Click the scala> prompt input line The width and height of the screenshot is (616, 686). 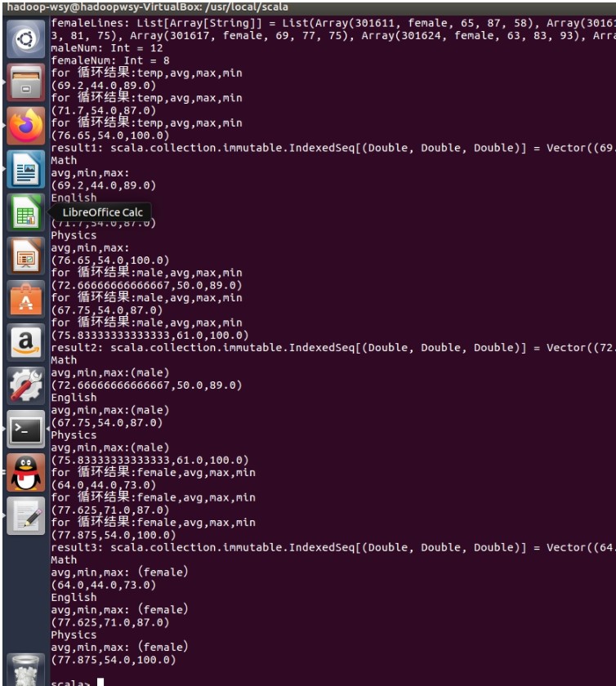77,682
